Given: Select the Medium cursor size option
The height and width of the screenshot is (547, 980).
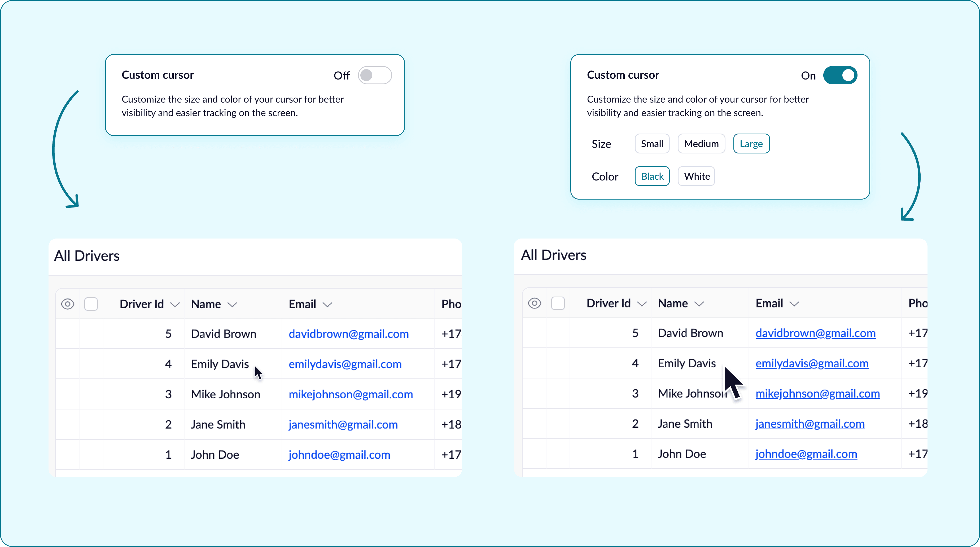Looking at the screenshot, I should (x=701, y=144).
